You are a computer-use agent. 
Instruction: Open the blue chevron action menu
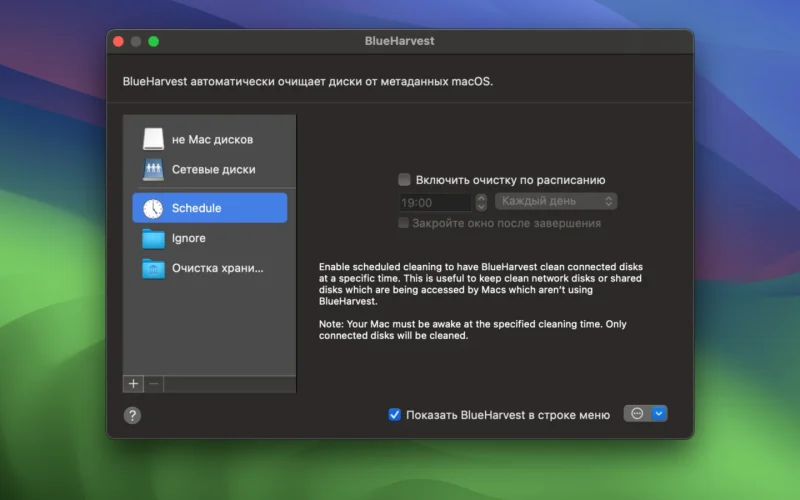coord(659,414)
